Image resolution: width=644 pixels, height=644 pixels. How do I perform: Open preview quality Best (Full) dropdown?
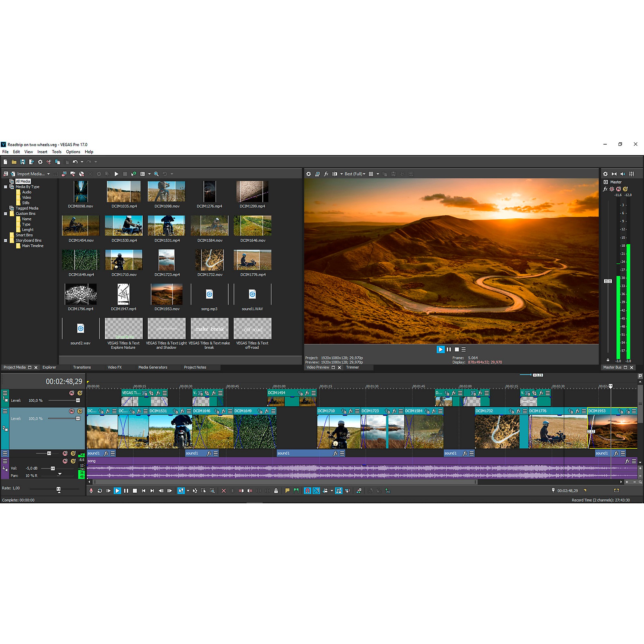pos(355,174)
